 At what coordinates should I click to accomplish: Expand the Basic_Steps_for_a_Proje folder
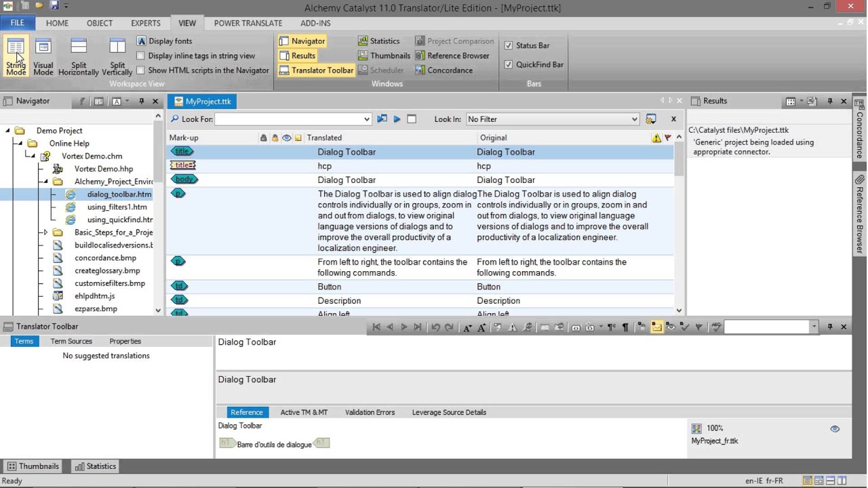point(45,232)
